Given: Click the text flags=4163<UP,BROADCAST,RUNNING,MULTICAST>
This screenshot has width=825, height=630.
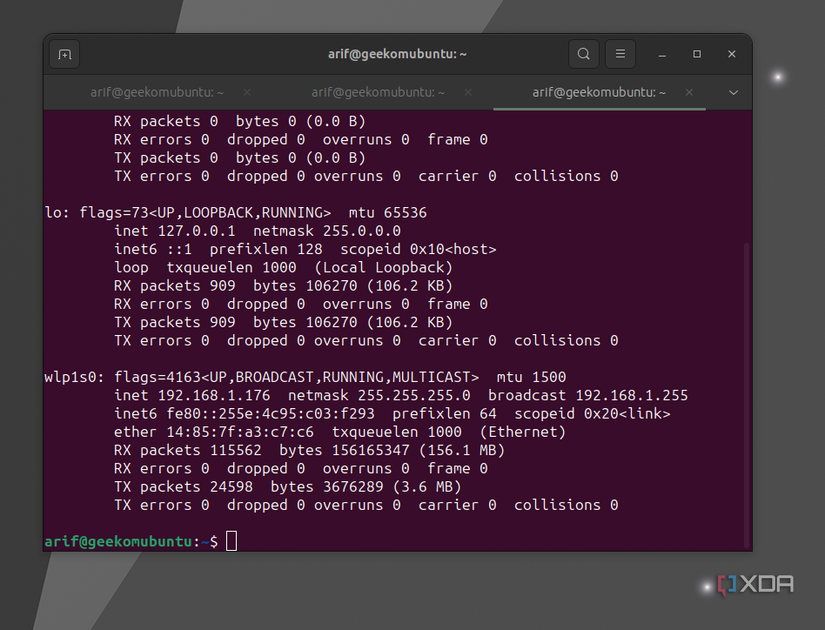Looking at the screenshot, I should point(297,377).
